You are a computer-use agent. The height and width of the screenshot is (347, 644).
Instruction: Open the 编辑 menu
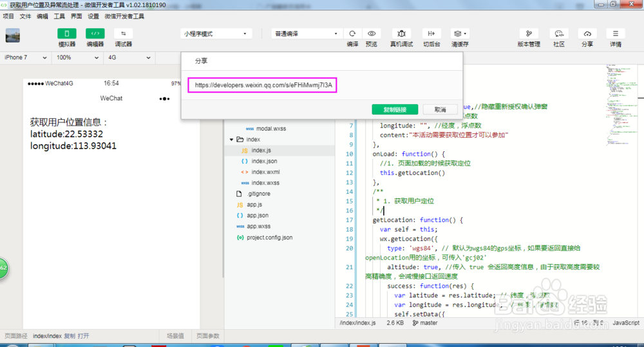click(43, 17)
